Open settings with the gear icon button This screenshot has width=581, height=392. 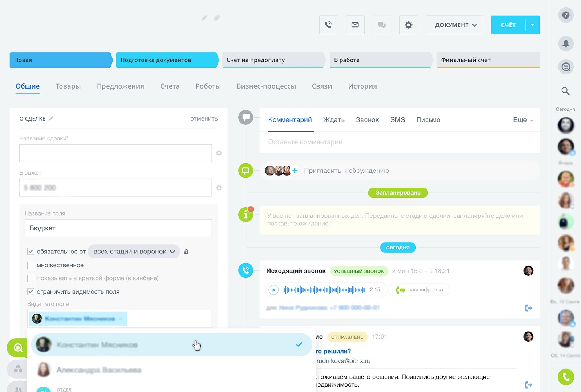(x=409, y=25)
